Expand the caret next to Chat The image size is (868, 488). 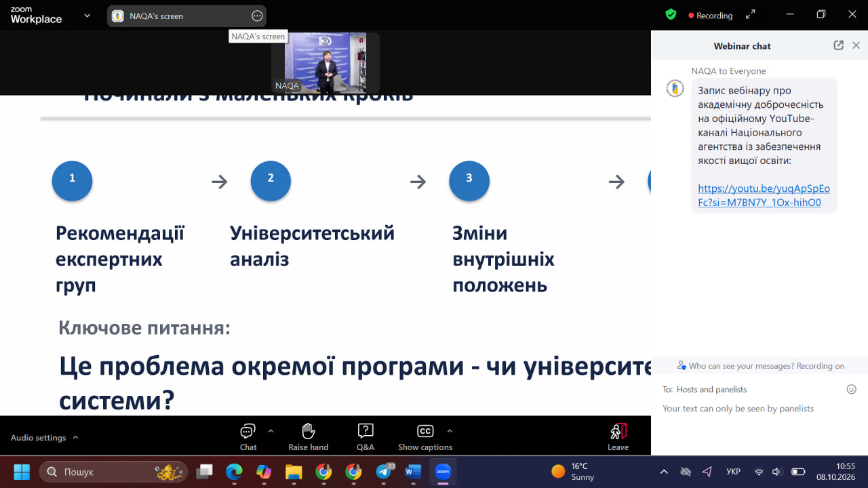tap(271, 430)
